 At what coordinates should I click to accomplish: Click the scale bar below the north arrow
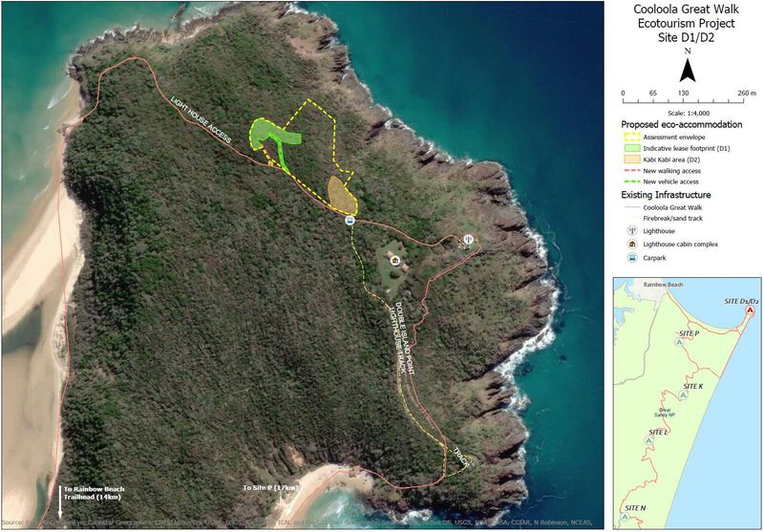tap(684, 101)
